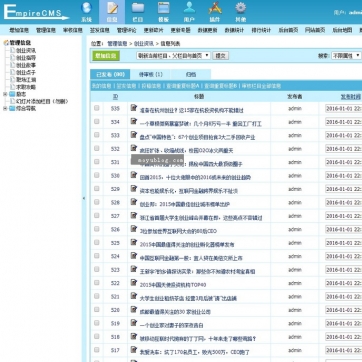Tick the checkbox for row ID 535
Image resolution: width=362 pixels, height=362 pixels.
pos(97,108)
